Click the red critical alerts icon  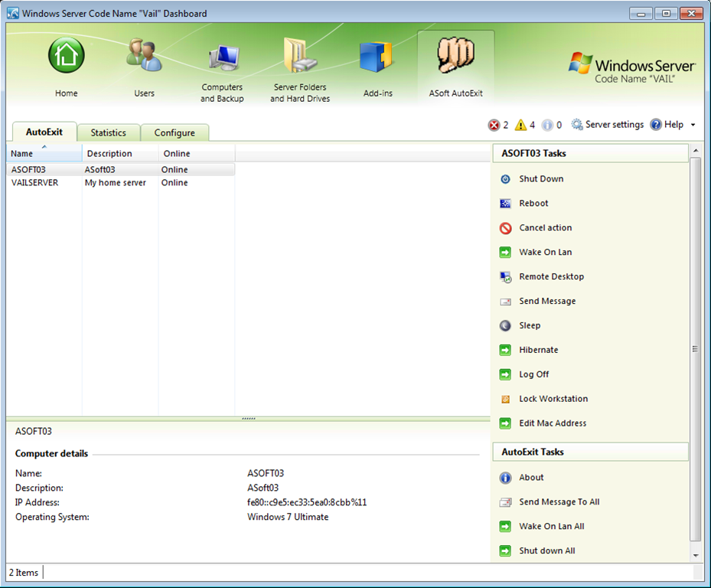tap(494, 125)
